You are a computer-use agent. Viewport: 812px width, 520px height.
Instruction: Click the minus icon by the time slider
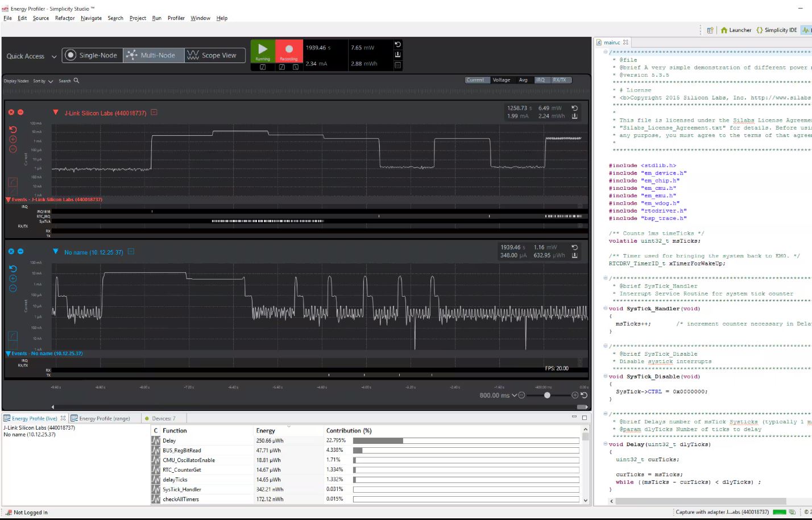coord(521,395)
